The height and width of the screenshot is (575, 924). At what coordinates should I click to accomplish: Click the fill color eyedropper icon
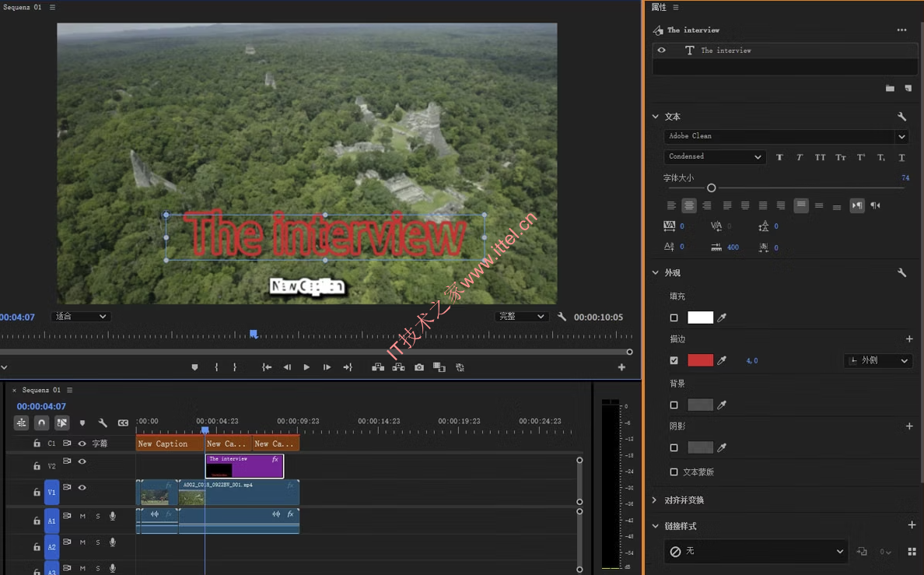click(x=722, y=318)
